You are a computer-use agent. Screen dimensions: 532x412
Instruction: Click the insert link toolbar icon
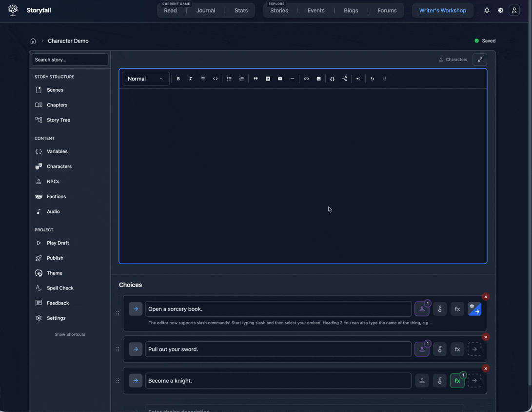click(x=306, y=79)
